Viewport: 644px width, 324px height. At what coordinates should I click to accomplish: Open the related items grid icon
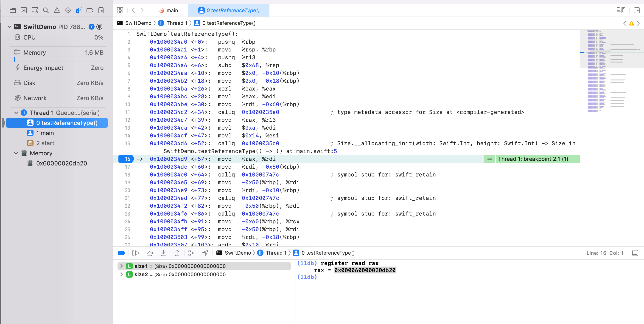coord(120,10)
